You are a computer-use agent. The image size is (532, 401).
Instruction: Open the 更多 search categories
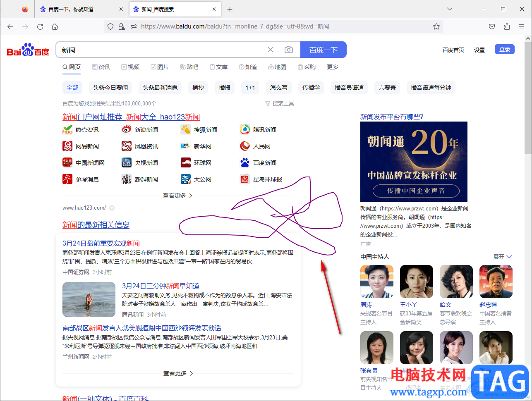(x=333, y=67)
